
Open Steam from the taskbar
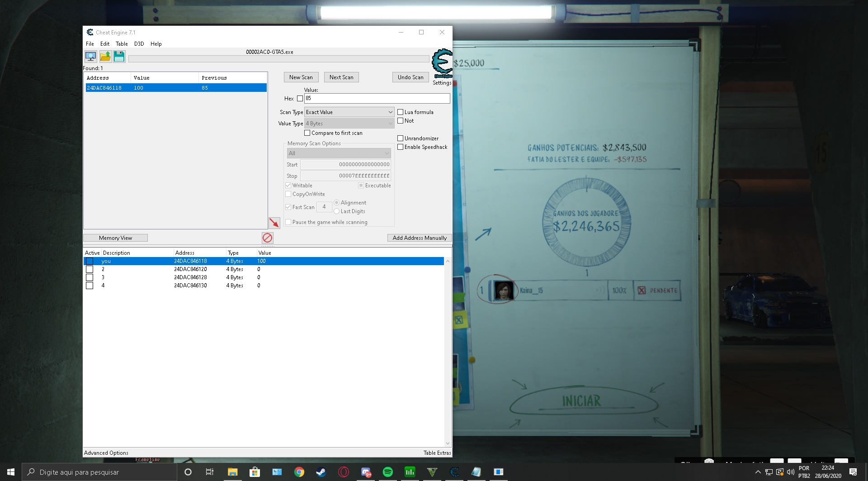click(x=321, y=472)
